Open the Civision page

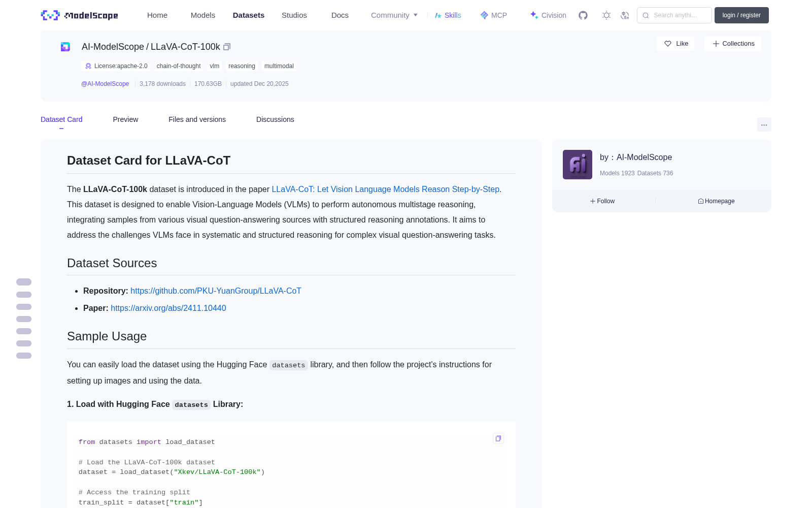click(x=548, y=15)
